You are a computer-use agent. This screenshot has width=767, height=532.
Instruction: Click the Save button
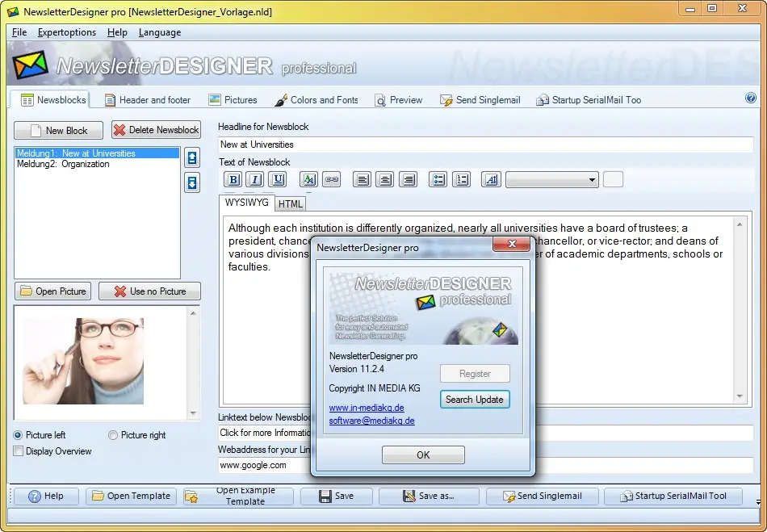[336, 496]
